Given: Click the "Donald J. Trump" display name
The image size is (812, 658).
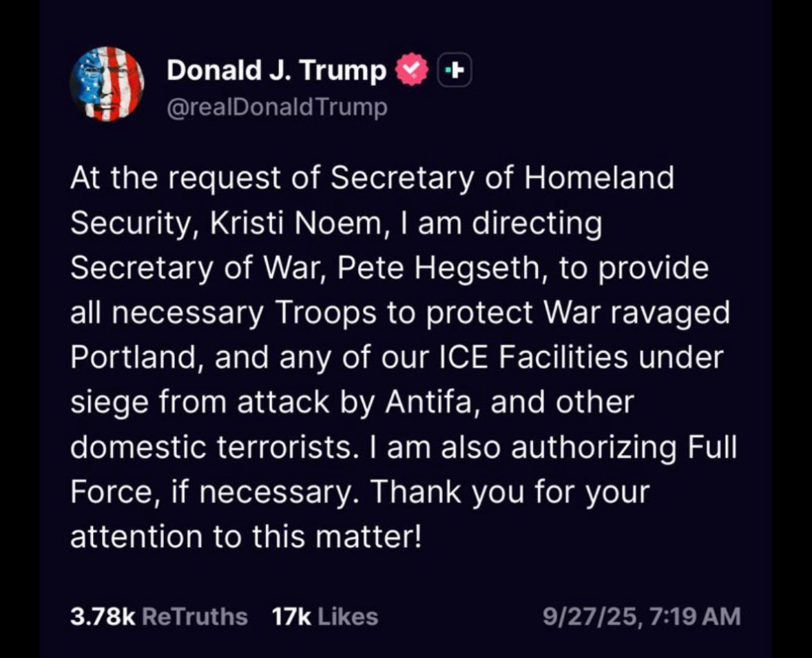Looking at the screenshot, I should coord(276,70).
